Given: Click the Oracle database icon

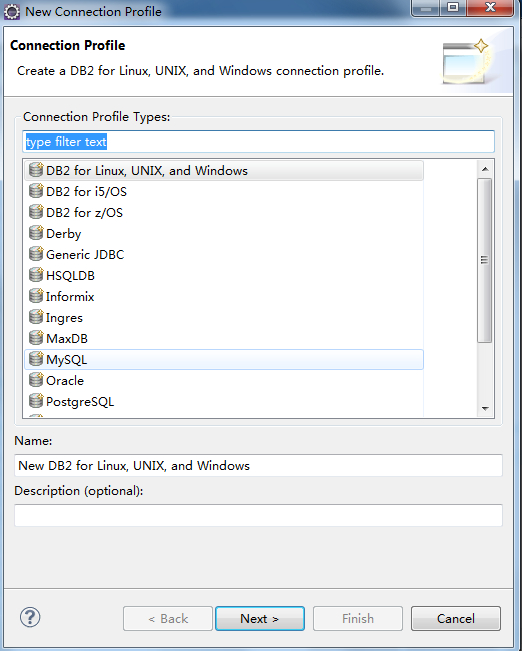Looking at the screenshot, I should point(36,380).
